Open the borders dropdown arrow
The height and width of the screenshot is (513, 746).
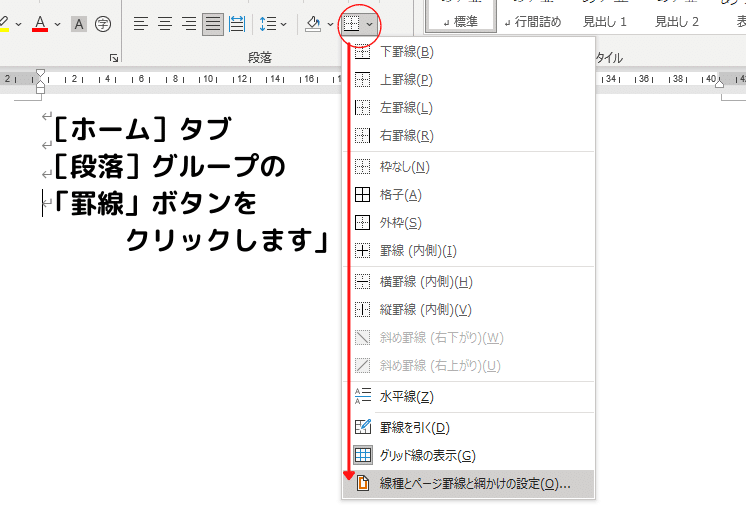coord(369,24)
